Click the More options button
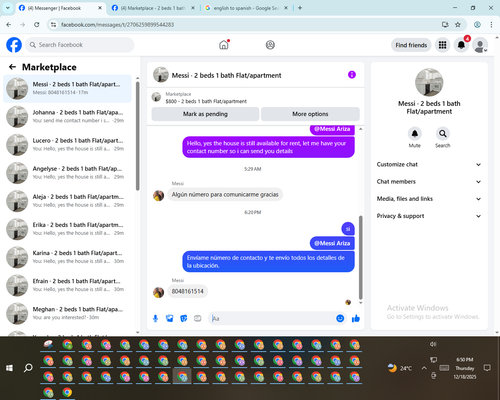 point(310,114)
